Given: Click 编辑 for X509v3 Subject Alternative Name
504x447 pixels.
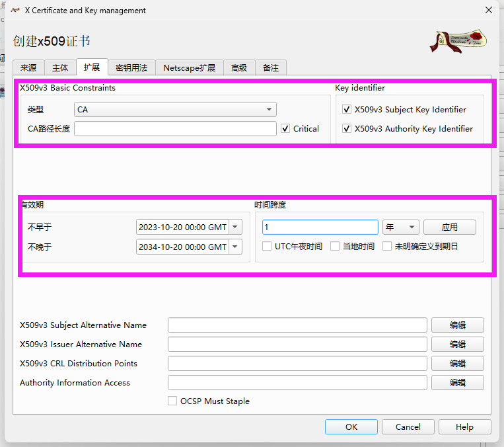Looking at the screenshot, I should [x=457, y=325].
